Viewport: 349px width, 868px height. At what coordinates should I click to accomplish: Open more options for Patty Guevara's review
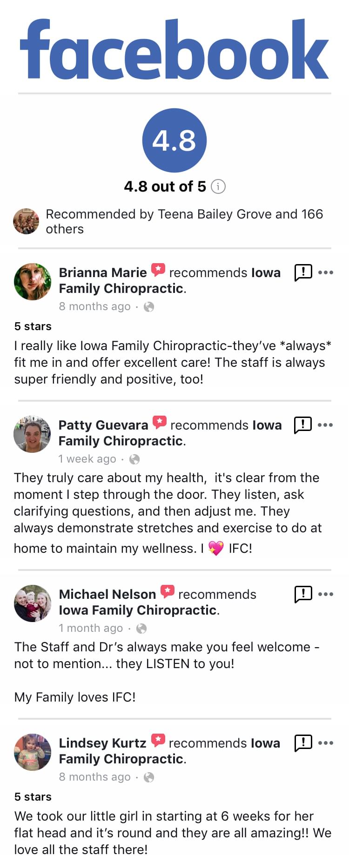pyautogui.click(x=325, y=425)
